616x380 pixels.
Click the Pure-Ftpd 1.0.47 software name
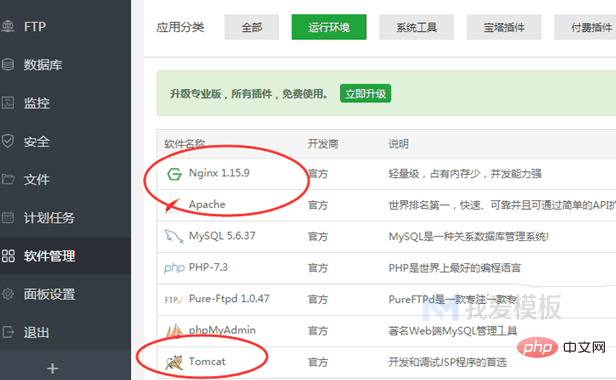(x=229, y=299)
